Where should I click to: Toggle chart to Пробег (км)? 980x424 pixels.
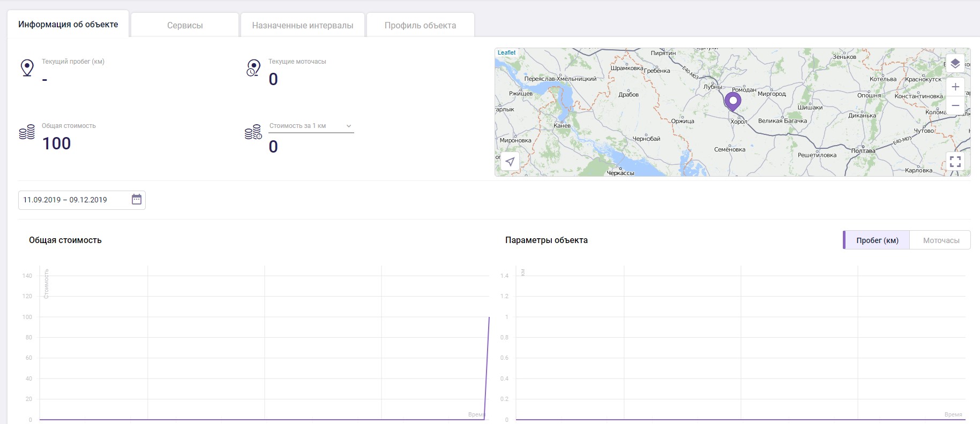tap(877, 240)
